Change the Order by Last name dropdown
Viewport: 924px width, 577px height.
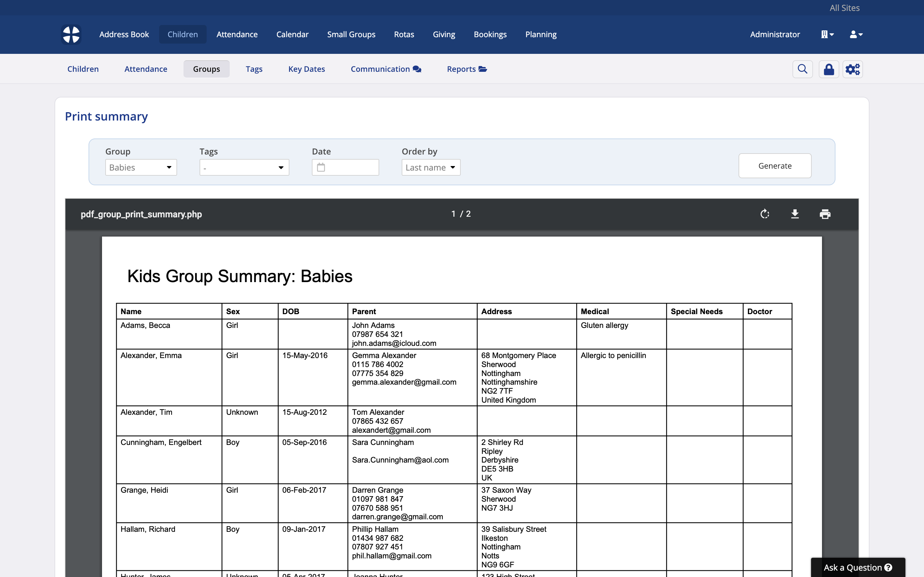[x=431, y=168]
